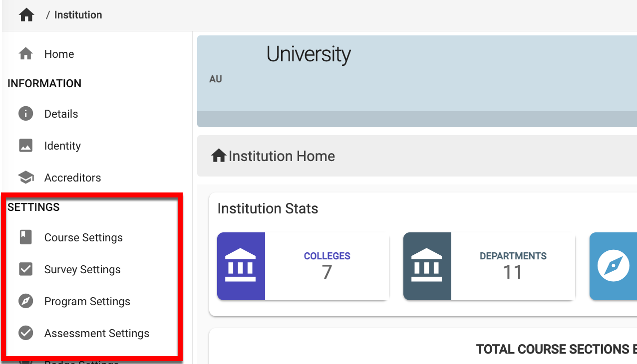
Task: Click the Details info circle icon
Action: click(x=25, y=114)
